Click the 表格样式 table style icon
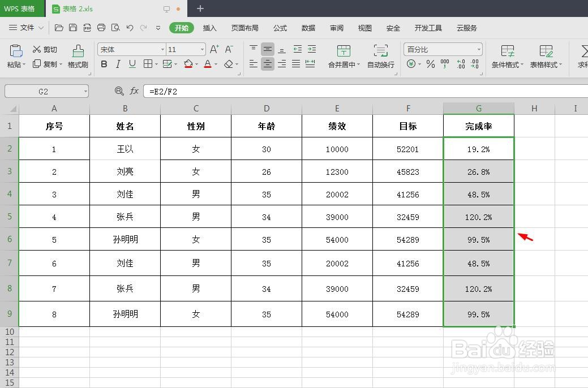 [x=544, y=57]
